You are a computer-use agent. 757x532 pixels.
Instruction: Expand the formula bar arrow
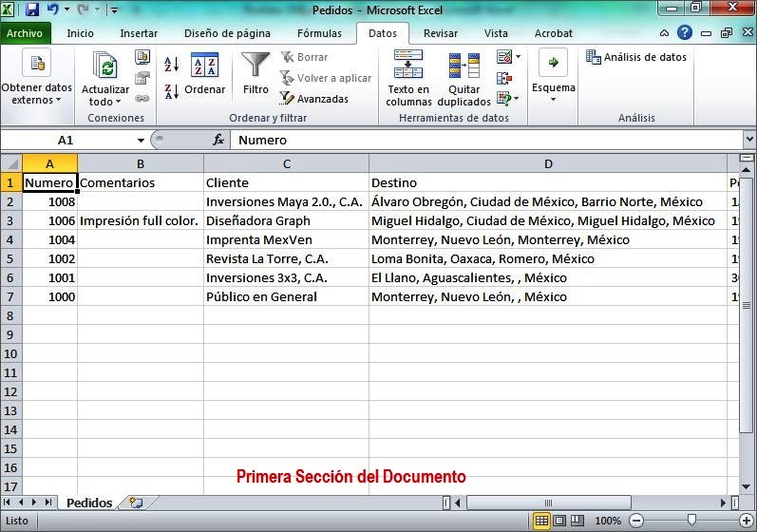748,140
